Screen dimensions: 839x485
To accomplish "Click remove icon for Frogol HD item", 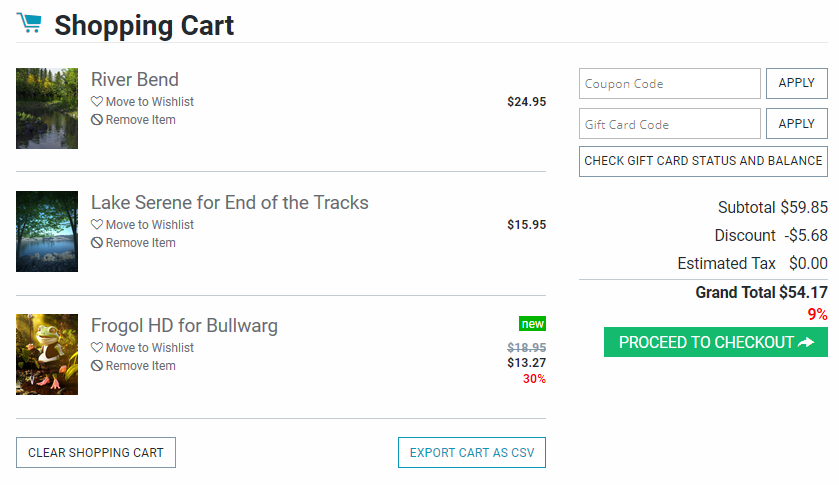I will (97, 366).
